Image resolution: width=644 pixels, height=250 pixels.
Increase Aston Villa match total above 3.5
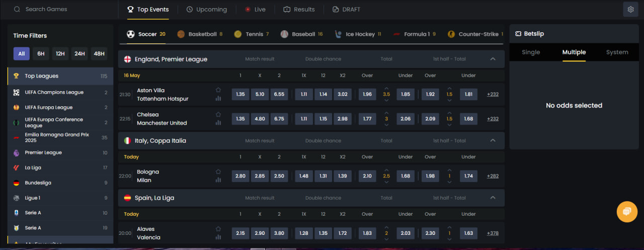click(x=386, y=88)
